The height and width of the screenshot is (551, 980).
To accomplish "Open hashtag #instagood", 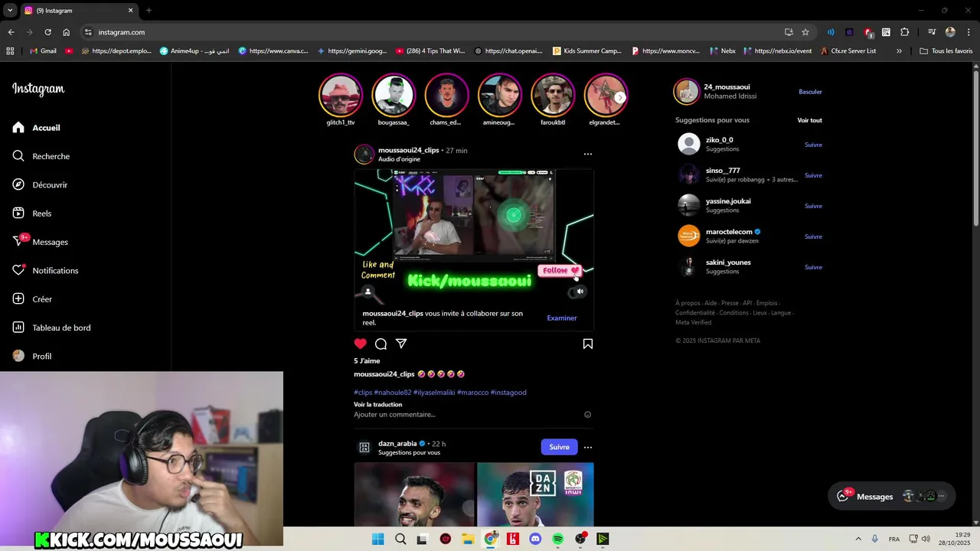I will [x=508, y=393].
